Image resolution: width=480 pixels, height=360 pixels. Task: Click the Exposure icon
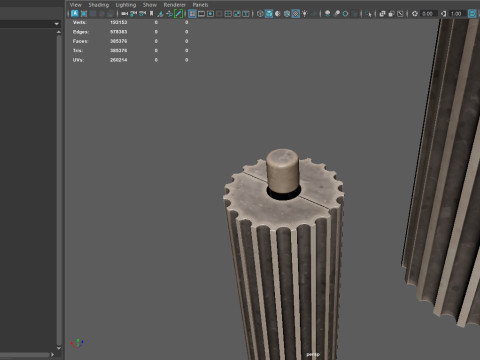click(415, 13)
